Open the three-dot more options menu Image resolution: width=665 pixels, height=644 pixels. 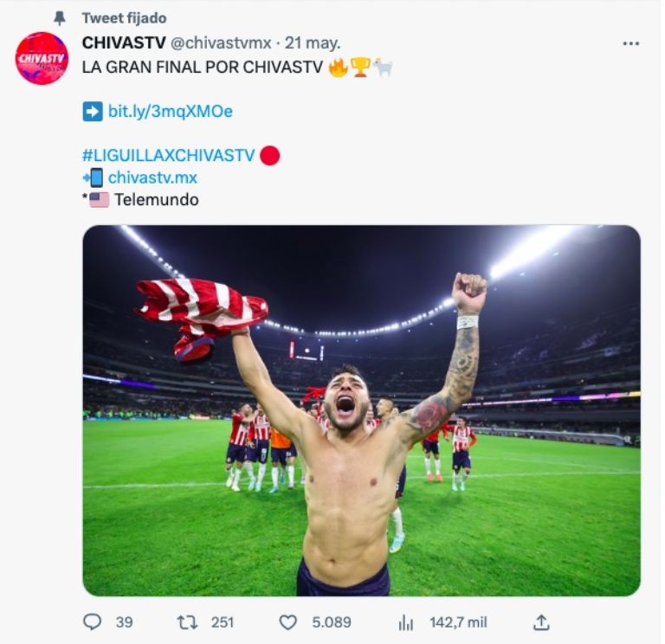pyautogui.click(x=631, y=43)
